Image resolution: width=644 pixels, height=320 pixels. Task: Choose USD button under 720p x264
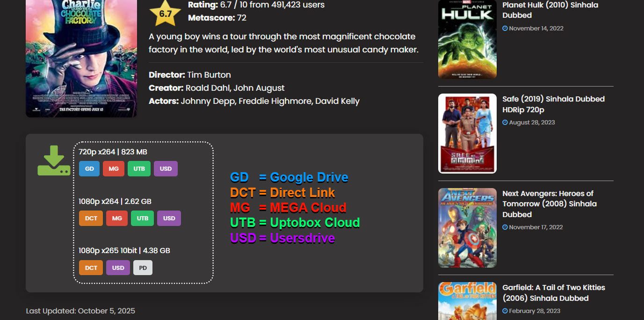click(166, 169)
